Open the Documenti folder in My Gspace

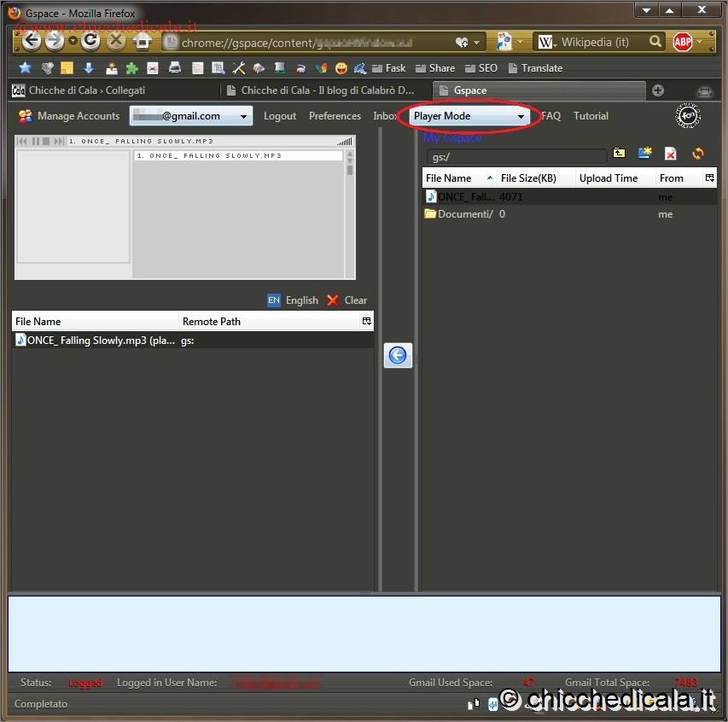pyautogui.click(x=464, y=214)
